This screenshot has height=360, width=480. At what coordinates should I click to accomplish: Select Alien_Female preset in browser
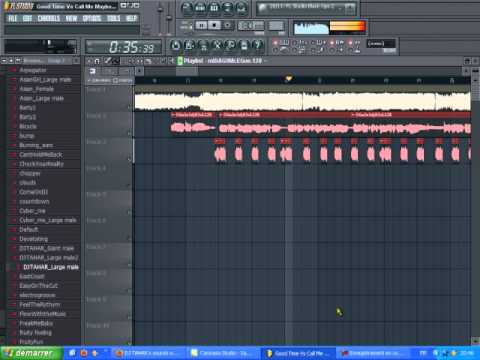(36, 89)
